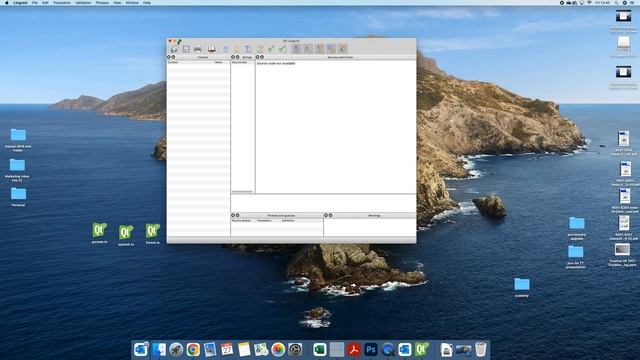This screenshot has height=360, width=640.
Task: Open a phrase book via the book icon
Action: click(211, 49)
